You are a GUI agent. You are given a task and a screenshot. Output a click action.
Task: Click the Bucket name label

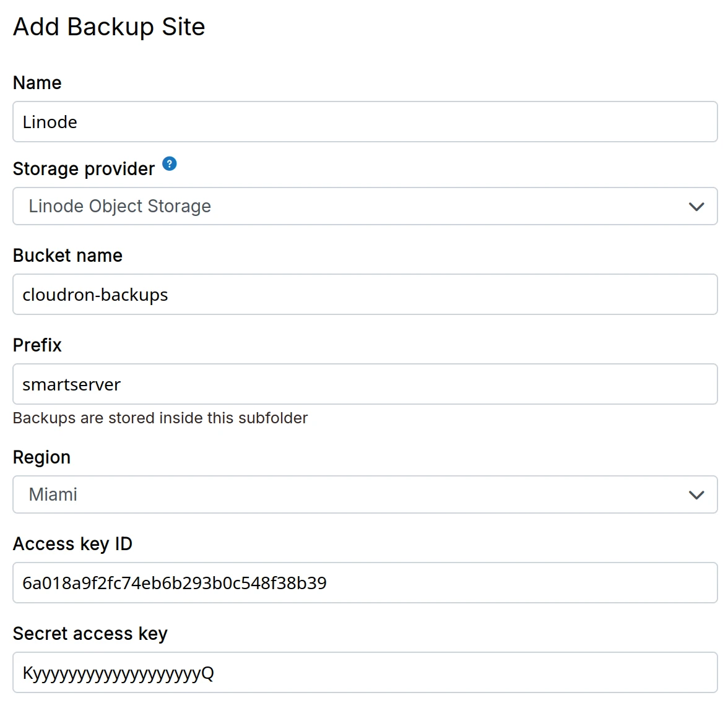67,255
